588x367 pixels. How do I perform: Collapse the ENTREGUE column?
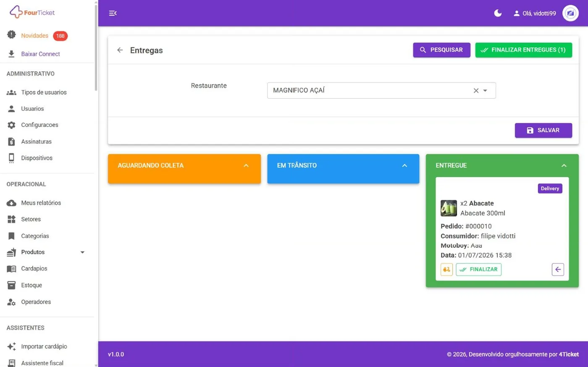pyautogui.click(x=564, y=165)
